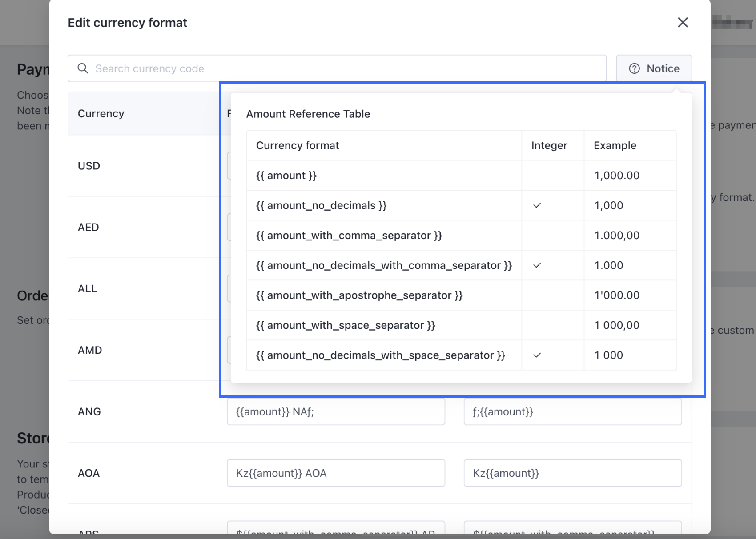Click the Amount Reference Table title
756x539 pixels.
click(x=308, y=114)
